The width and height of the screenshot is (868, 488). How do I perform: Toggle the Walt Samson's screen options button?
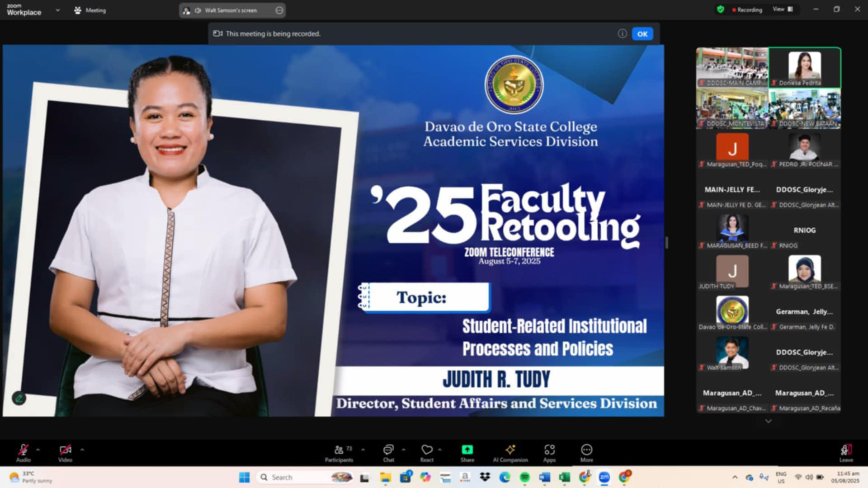coord(279,10)
